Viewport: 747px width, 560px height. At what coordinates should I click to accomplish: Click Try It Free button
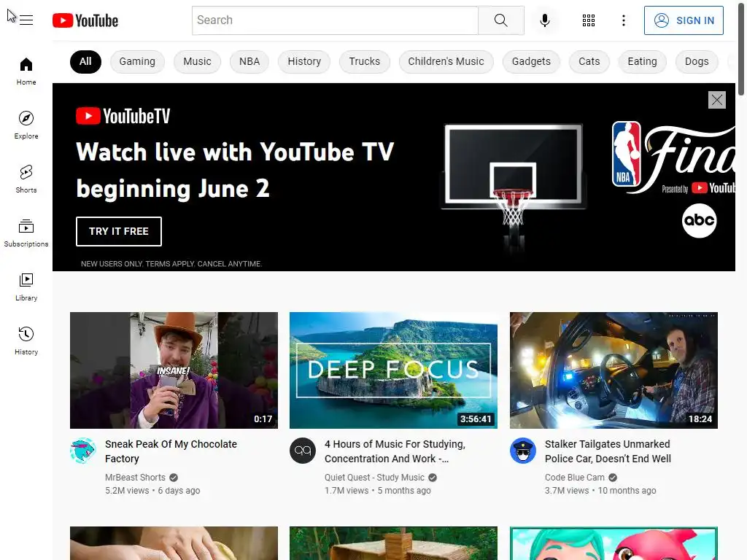click(x=119, y=231)
